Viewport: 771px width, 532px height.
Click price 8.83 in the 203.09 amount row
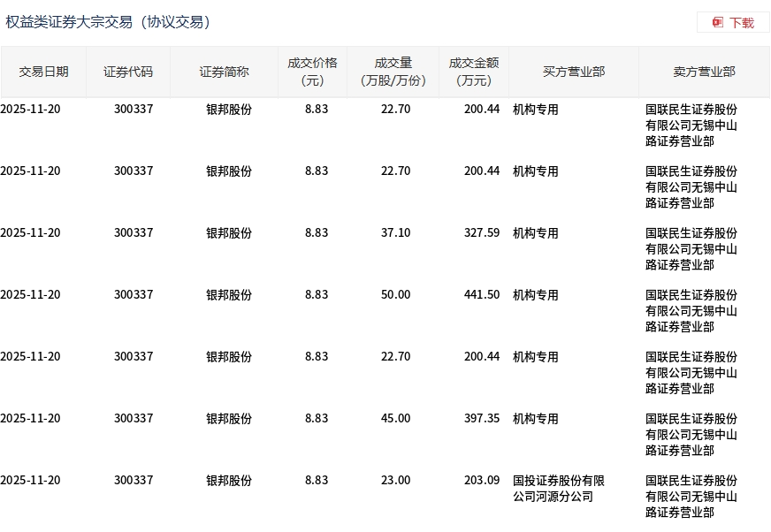point(317,481)
